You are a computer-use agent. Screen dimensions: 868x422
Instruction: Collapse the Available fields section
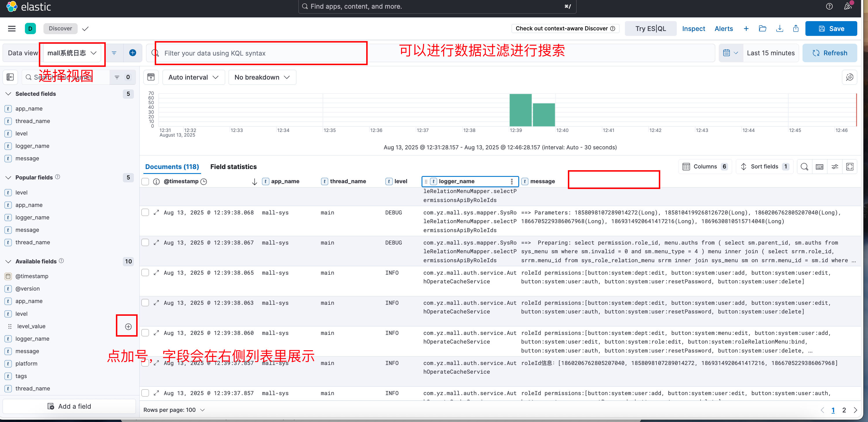pyautogui.click(x=8, y=261)
